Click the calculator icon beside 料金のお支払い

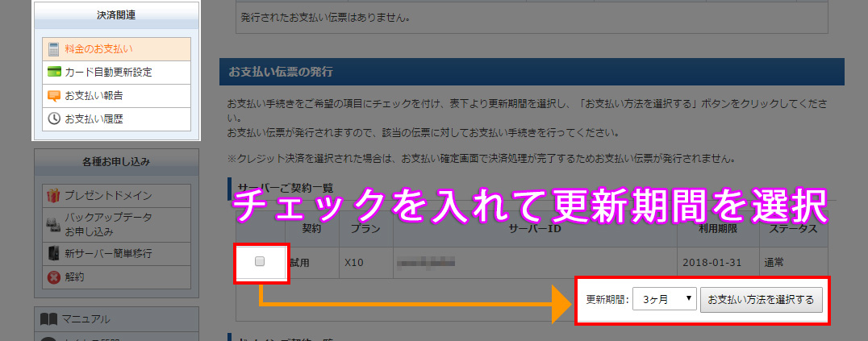54,48
